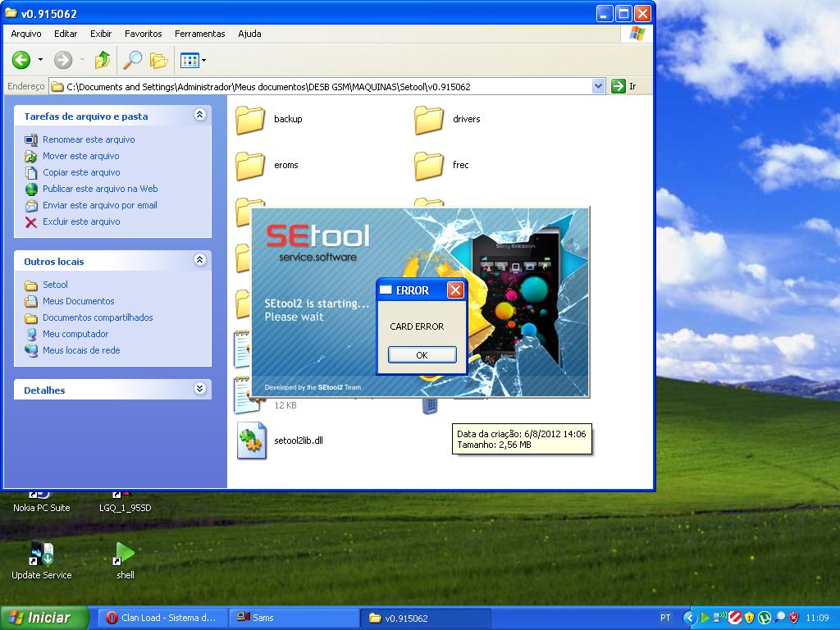Go back with the green Back arrow
Image resolution: width=840 pixels, height=630 pixels.
coord(21,60)
